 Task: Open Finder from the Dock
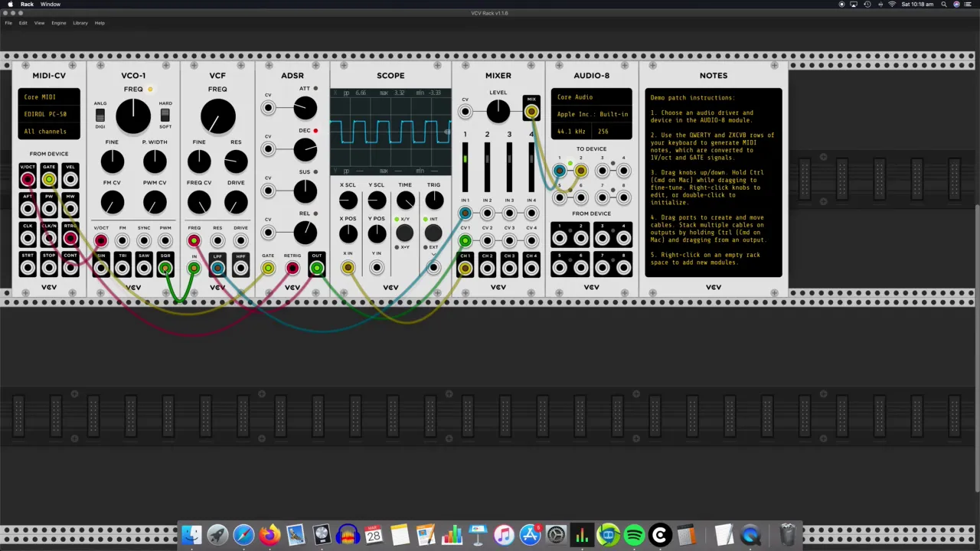pos(191,535)
